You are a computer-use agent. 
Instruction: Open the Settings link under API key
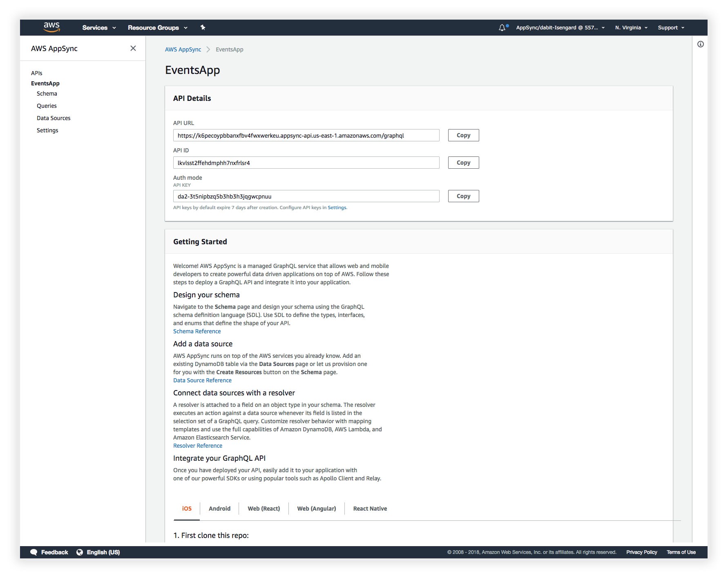coord(337,208)
